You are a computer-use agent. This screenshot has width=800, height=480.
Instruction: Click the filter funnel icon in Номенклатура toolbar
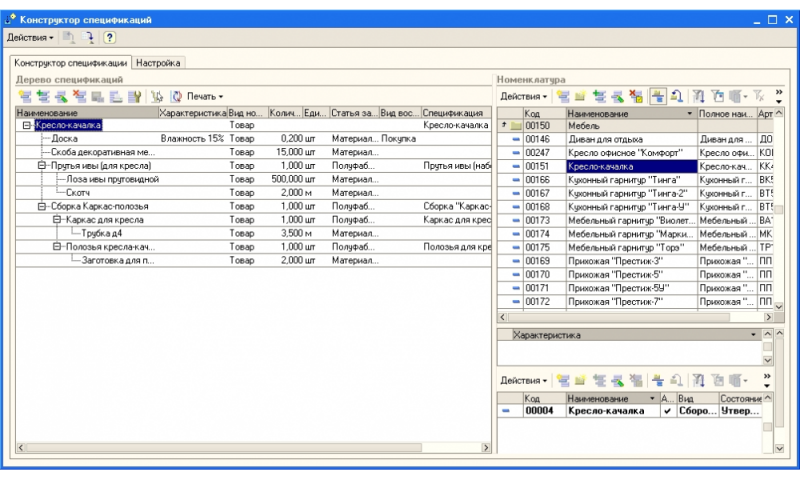point(699,96)
